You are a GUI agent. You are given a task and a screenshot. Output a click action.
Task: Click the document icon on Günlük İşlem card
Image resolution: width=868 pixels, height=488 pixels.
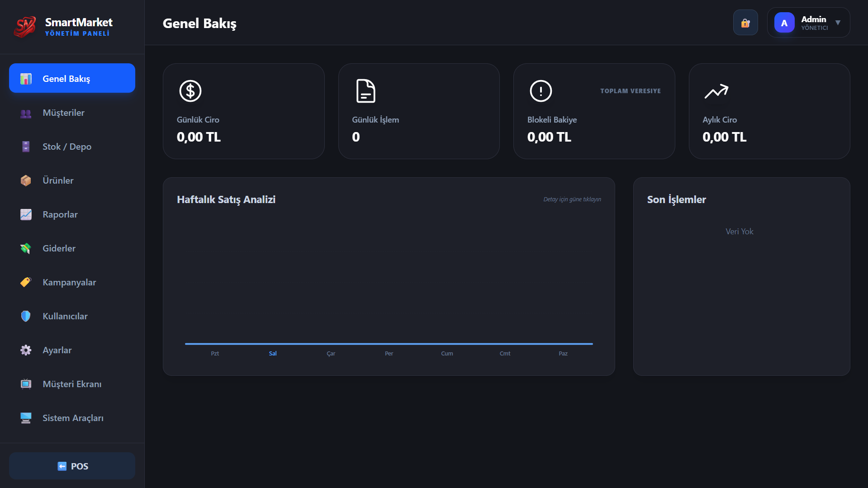tap(365, 91)
